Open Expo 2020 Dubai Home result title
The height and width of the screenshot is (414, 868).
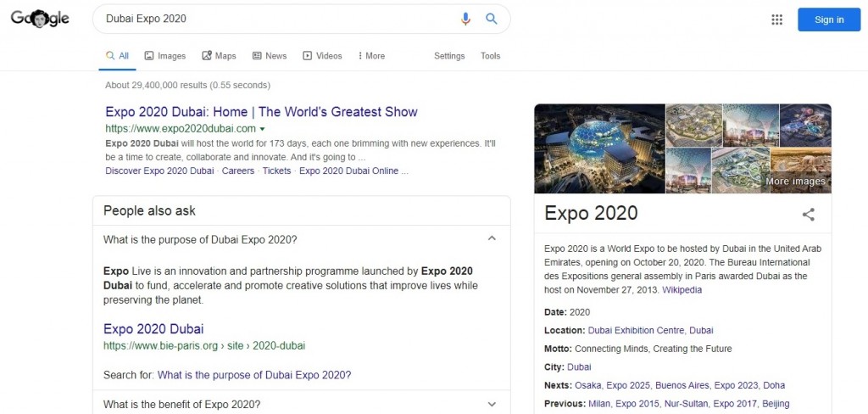click(x=261, y=112)
